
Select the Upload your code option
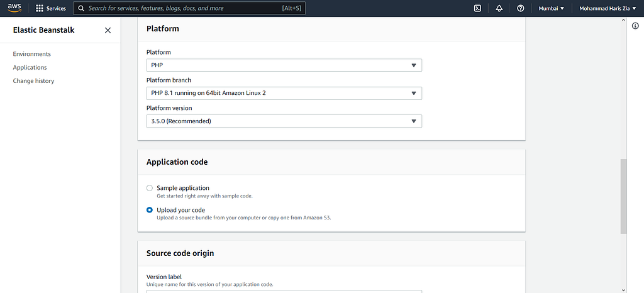[x=150, y=210]
